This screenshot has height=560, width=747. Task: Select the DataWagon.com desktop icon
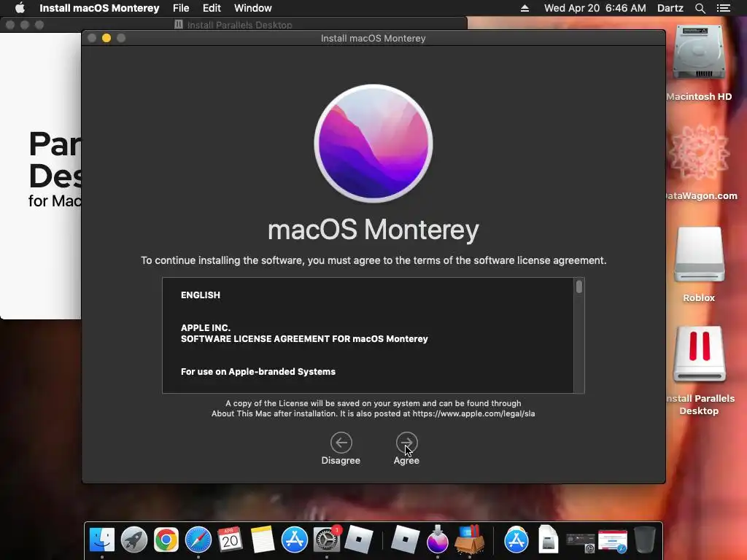point(699,153)
